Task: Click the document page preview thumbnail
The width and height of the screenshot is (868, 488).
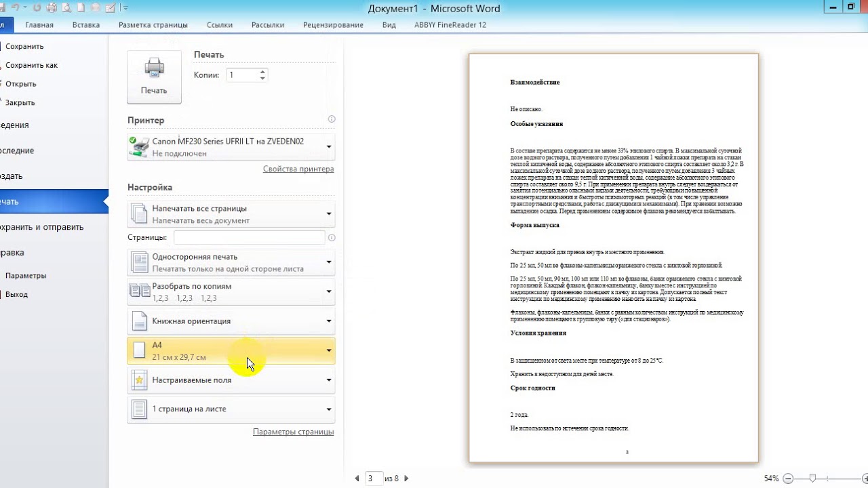Action: [x=613, y=258]
